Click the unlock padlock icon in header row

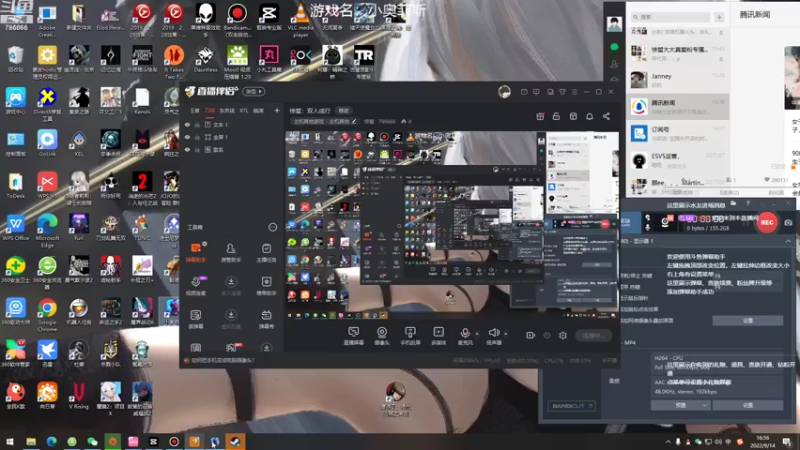(556, 116)
